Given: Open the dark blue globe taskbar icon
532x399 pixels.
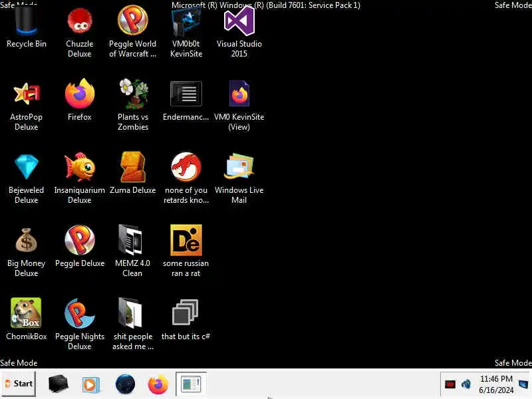Looking at the screenshot, I should point(125,384).
